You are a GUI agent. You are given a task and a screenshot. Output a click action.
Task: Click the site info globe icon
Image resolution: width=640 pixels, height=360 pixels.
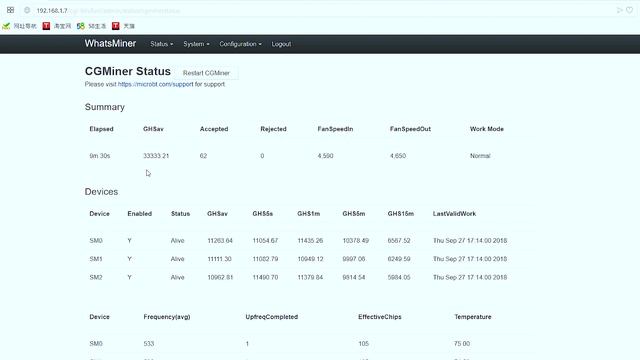pyautogui.click(x=27, y=10)
